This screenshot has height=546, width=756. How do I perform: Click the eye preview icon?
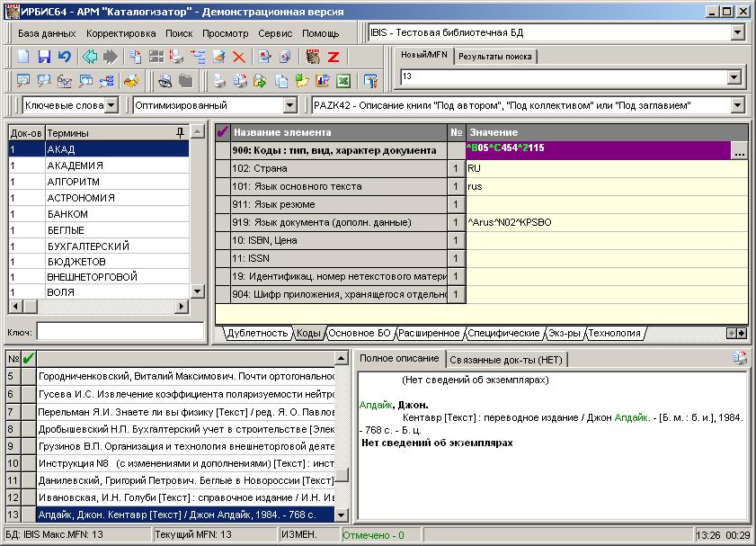(x=165, y=81)
